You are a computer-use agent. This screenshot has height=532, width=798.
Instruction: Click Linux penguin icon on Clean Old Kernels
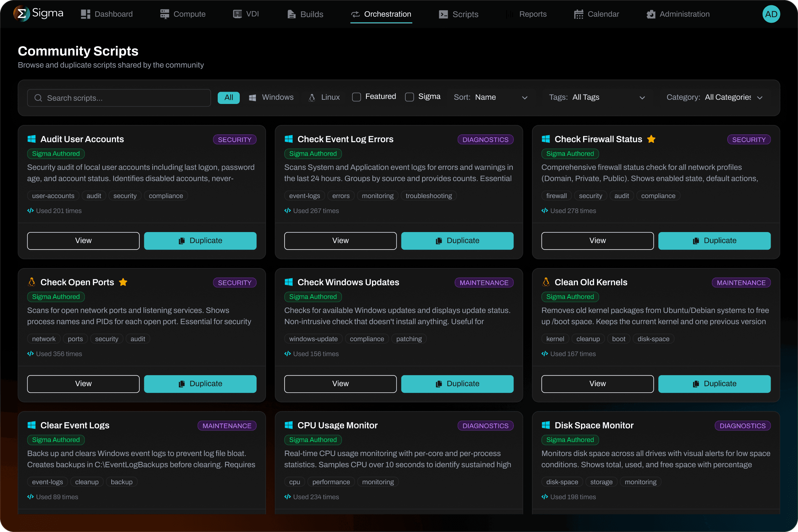point(546,282)
